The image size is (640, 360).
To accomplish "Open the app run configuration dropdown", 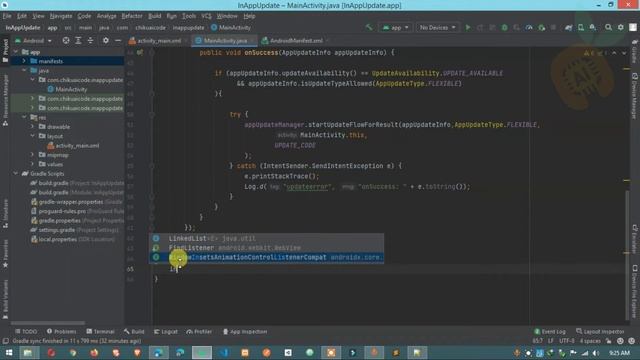I will pyautogui.click(x=396, y=27).
